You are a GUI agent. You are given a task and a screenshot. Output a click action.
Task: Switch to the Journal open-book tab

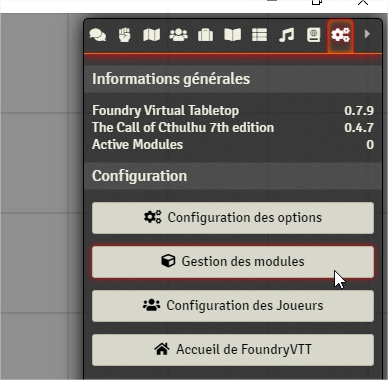point(232,35)
